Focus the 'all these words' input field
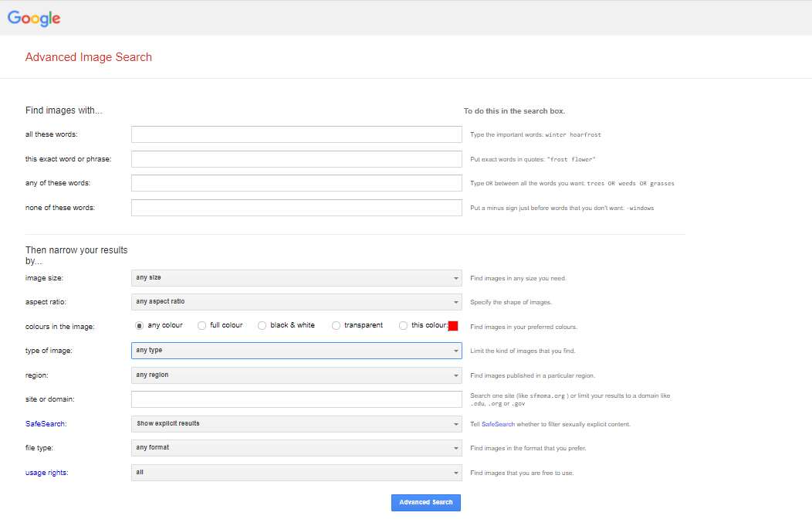The image size is (812, 526). pyautogui.click(x=296, y=134)
